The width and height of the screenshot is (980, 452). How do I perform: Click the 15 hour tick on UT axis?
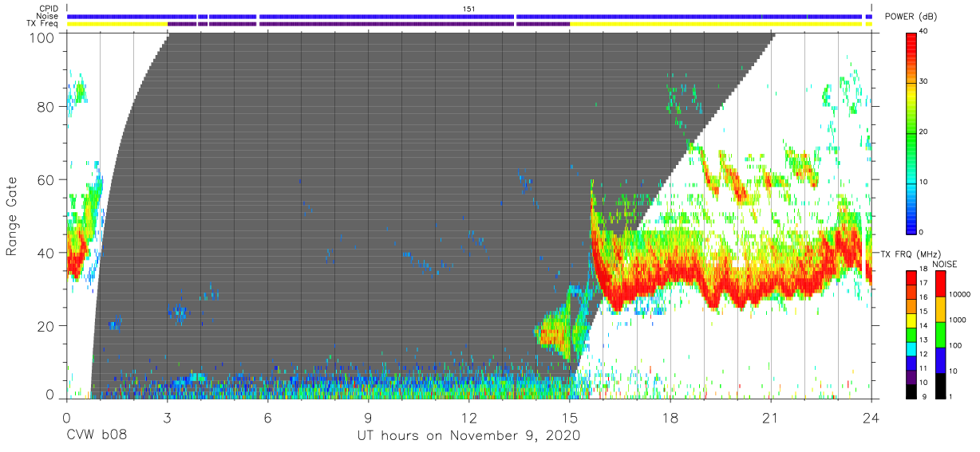(x=569, y=417)
